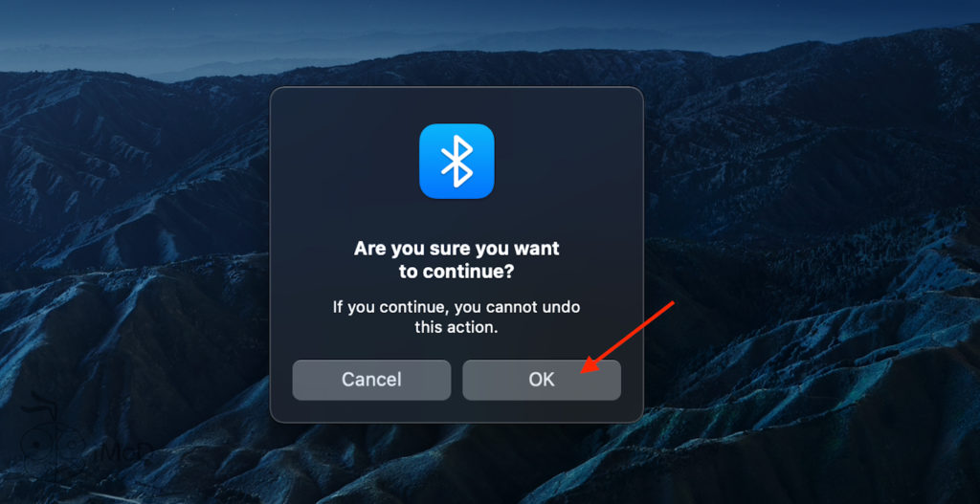Click empty dialog space between Cancel and OK
Screen dimensions: 980x504
click(x=457, y=380)
